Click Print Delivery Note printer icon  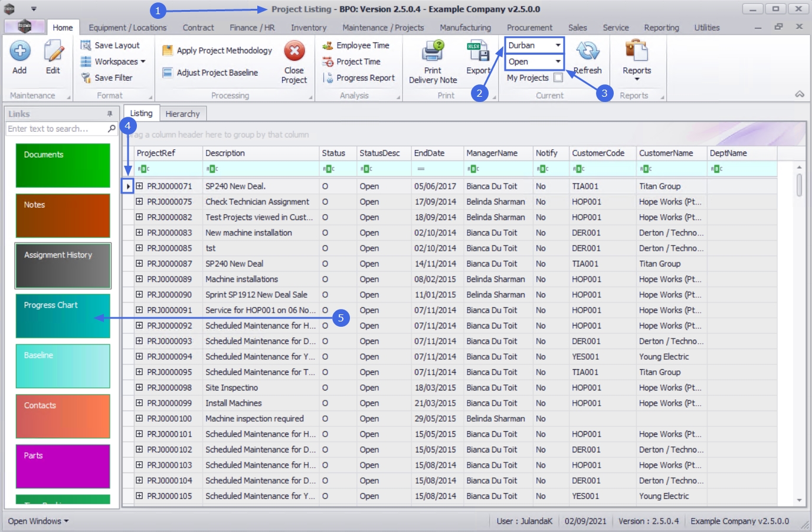pyautogui.click(x=433, y=52)
